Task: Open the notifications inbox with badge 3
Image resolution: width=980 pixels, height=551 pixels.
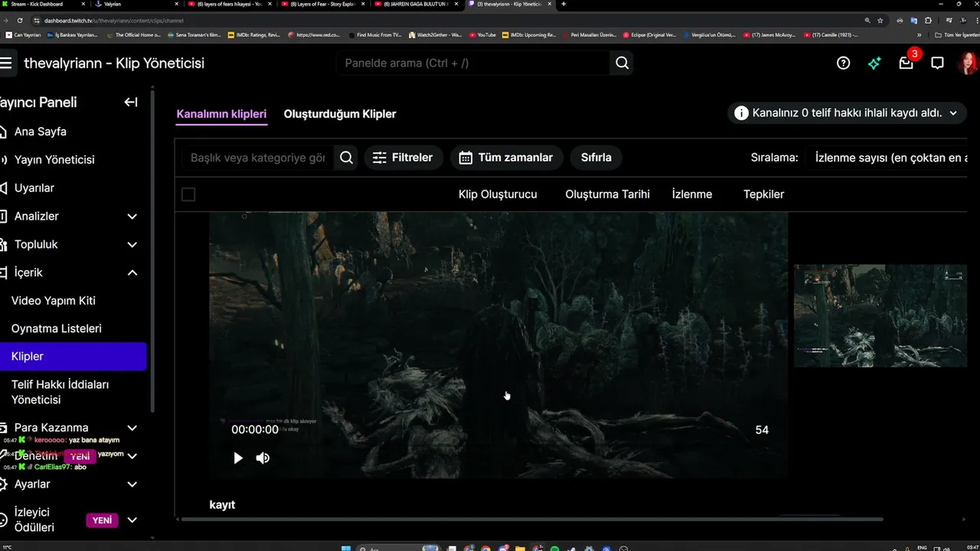Action: pos(906,63)
